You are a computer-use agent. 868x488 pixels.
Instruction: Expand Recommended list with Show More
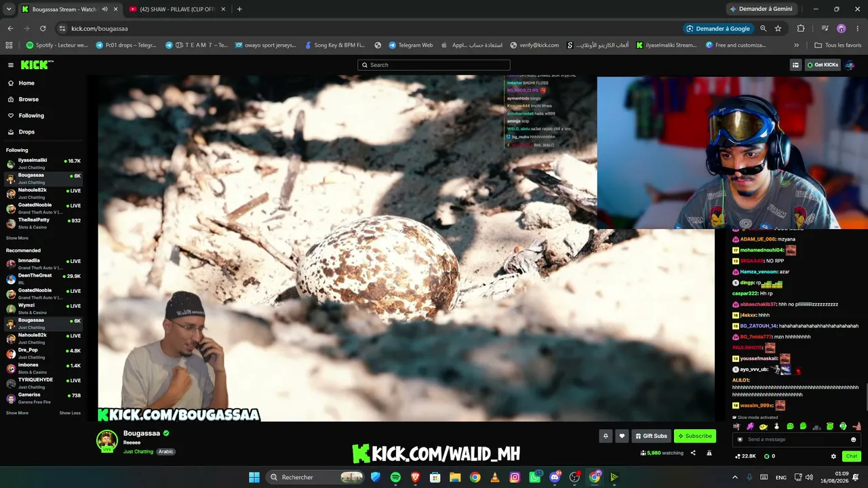pos(17,413)
